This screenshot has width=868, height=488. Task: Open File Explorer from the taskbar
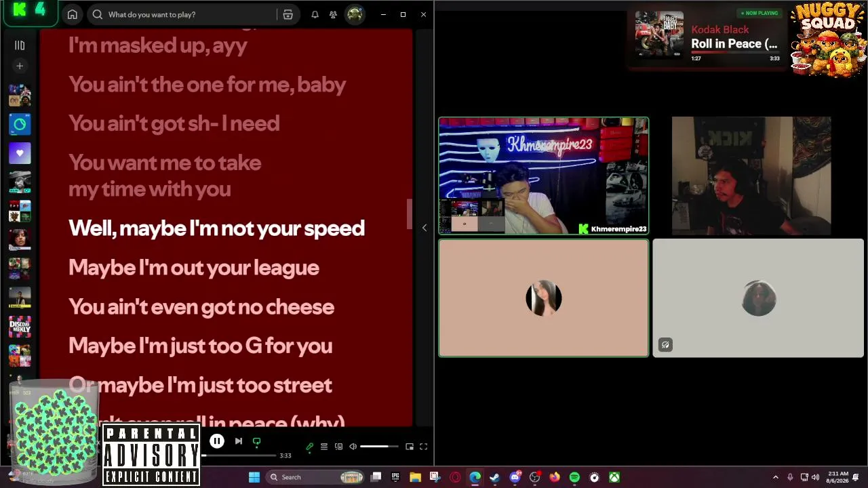(x=415, y=477)
